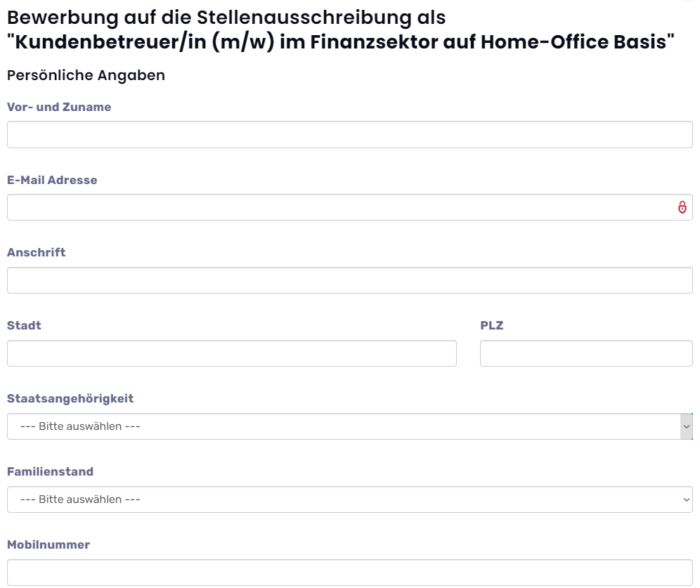
Task: Click the 'Bewerbung auf die Stellenausschreibung als' heading line
Action: pyautogui.click(x=226, y=18)
